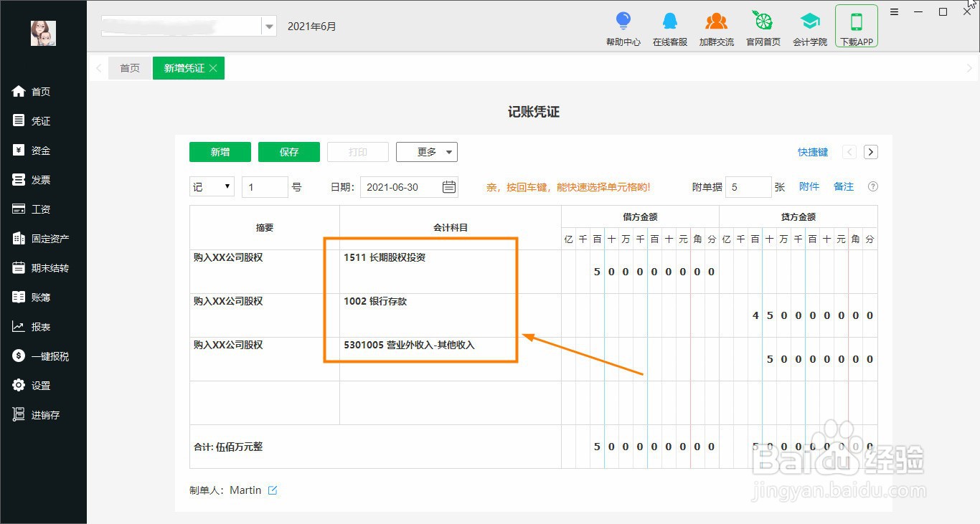Click the hamburger menu at top right
This screenshot has height=524, width=980.
click(x=894, y=11)
